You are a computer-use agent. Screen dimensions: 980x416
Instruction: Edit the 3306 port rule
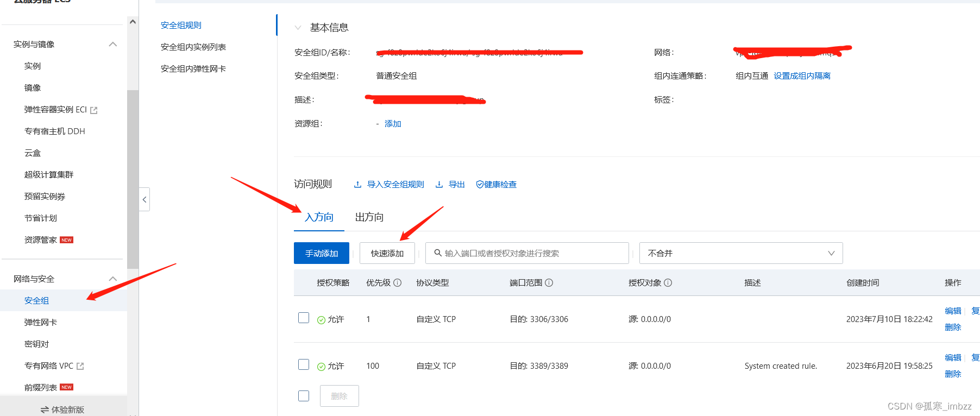953,311
